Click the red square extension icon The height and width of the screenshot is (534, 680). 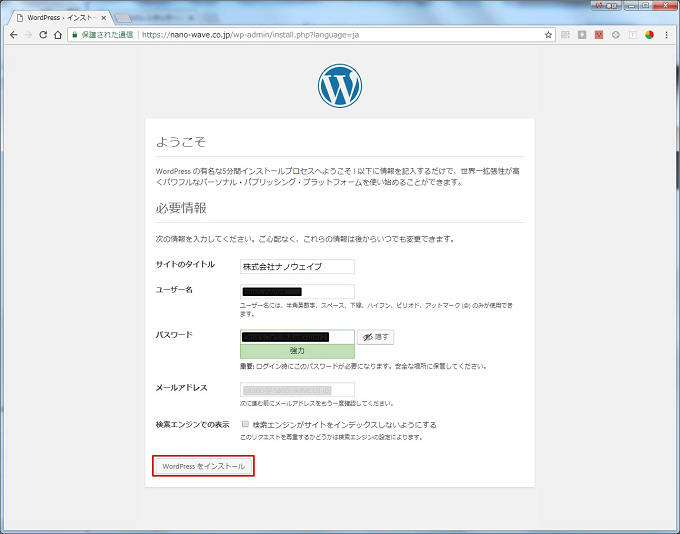599,35
